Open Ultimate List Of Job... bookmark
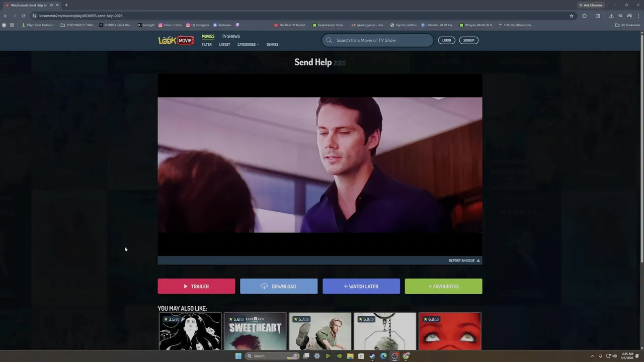 pos(437,25)
